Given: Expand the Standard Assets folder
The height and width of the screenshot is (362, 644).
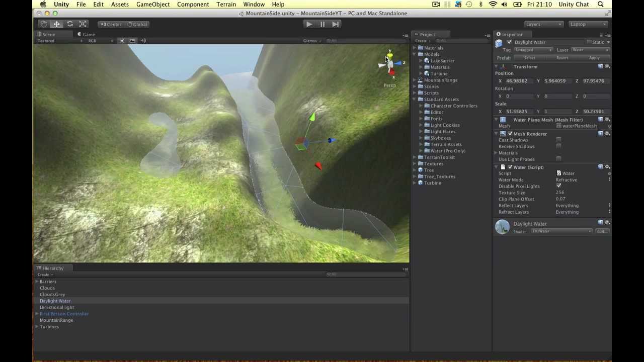Looking at the screenshot, I should click(x=414, y=99).
